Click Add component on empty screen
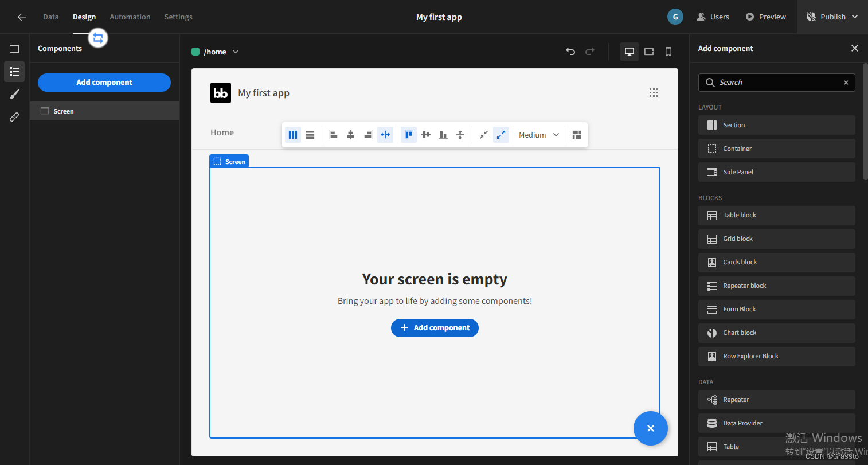This screenshot has height=465, width=868. [x=435, y=328]
